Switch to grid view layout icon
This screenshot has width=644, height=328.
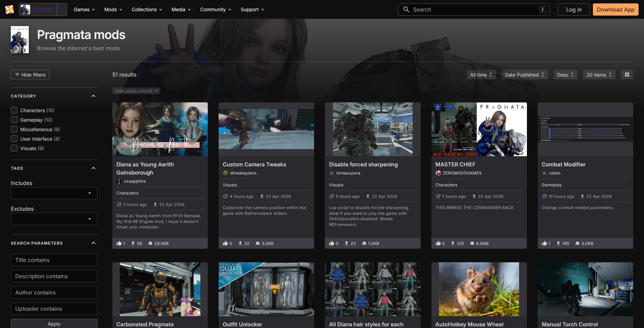[x=627, y=75]
